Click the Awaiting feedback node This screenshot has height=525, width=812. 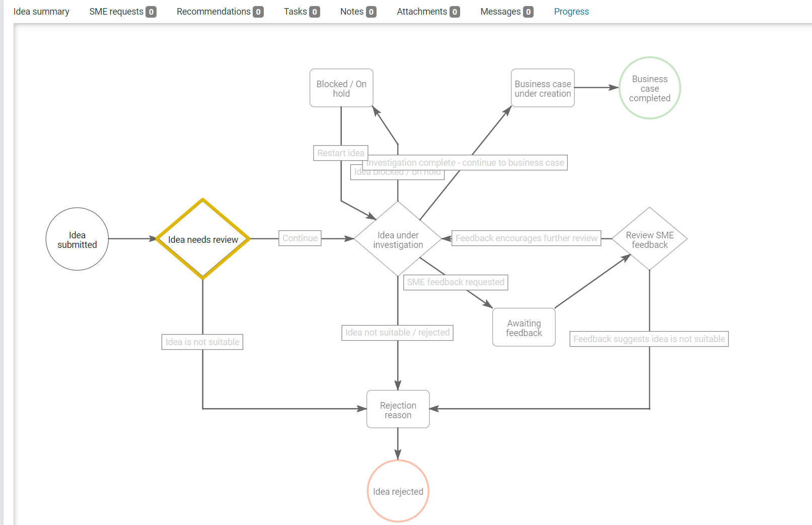point(524,327)
